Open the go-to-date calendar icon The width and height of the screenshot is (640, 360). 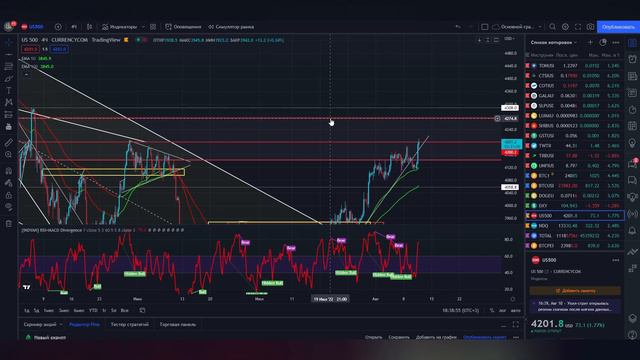coord(142,311)
